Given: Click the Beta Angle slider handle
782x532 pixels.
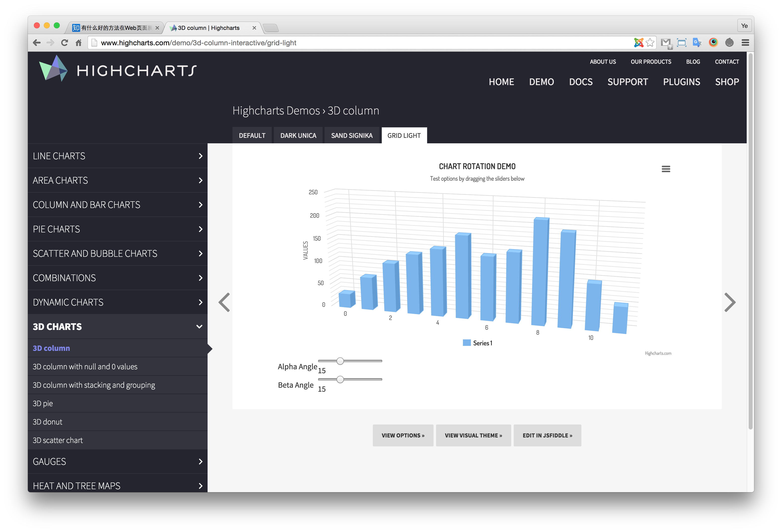Looking at the screenshot, I should pos(340,379).
